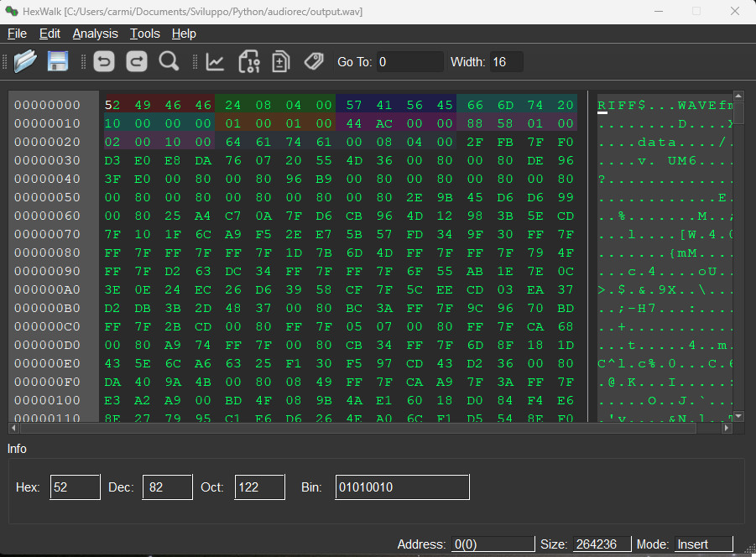This screenshot has height=557, width=756.
Task: Focus the Bin value field
Action: pos(402,487)
